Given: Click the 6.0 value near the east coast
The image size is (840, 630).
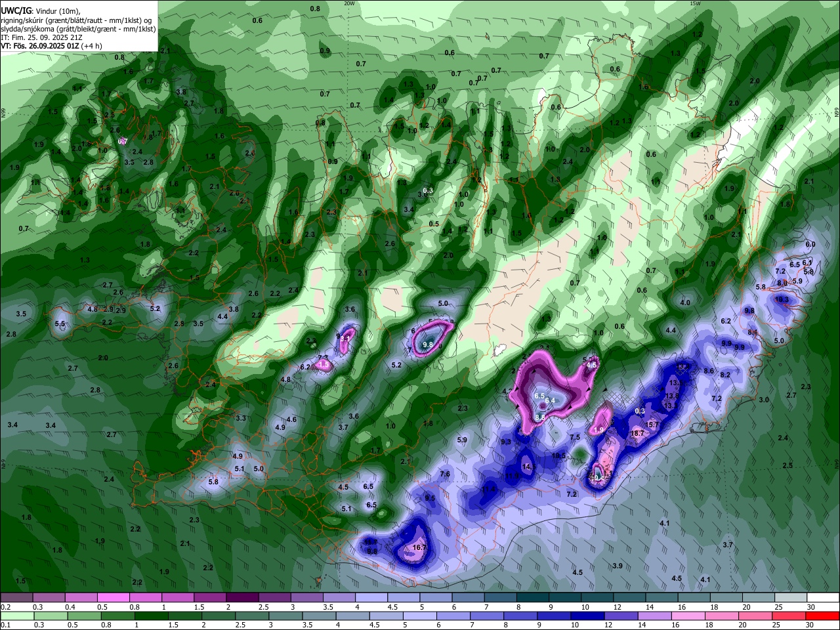Looking at the screenshot, I should [810, 244].
